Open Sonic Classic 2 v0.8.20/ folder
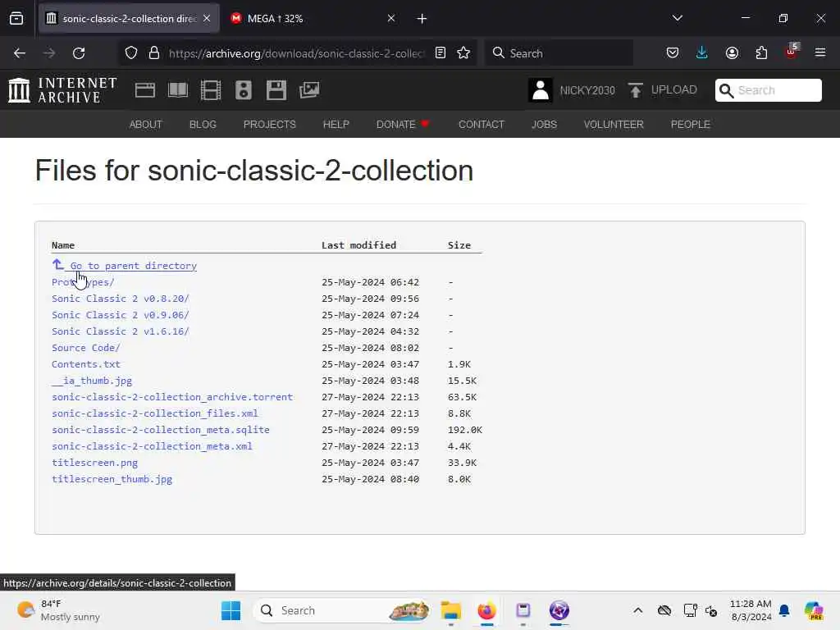 click(121, 299)
